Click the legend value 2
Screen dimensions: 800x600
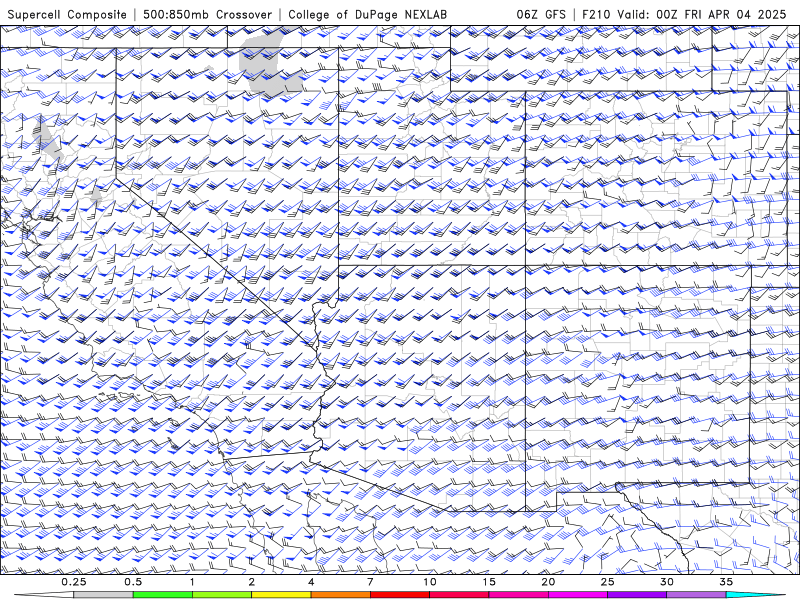[252, 582]
